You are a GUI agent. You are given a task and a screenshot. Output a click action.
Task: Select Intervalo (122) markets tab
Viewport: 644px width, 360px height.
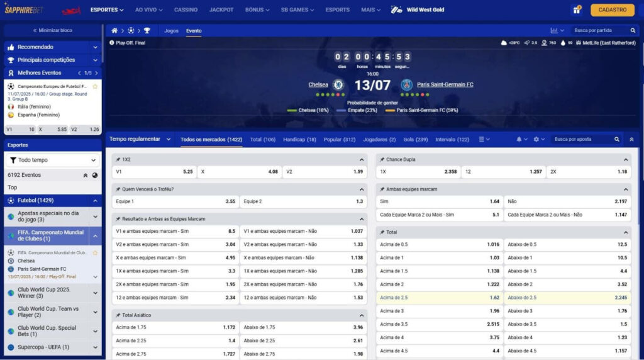tap(452, 139)
